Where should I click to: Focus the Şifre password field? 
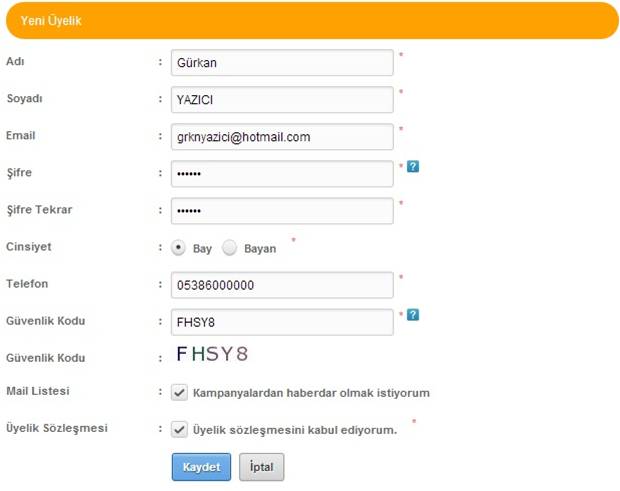click(282, 174)
